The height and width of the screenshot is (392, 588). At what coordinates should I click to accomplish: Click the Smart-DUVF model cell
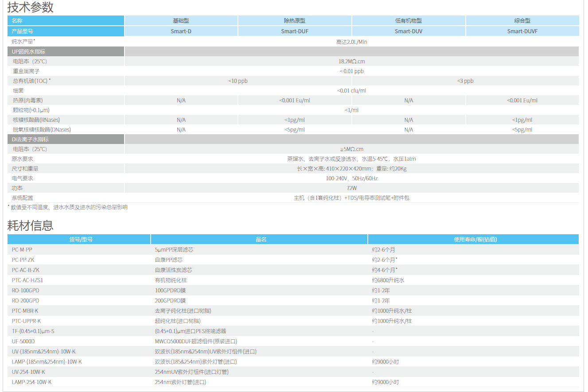pyautogui.click(x=522, y=31)
